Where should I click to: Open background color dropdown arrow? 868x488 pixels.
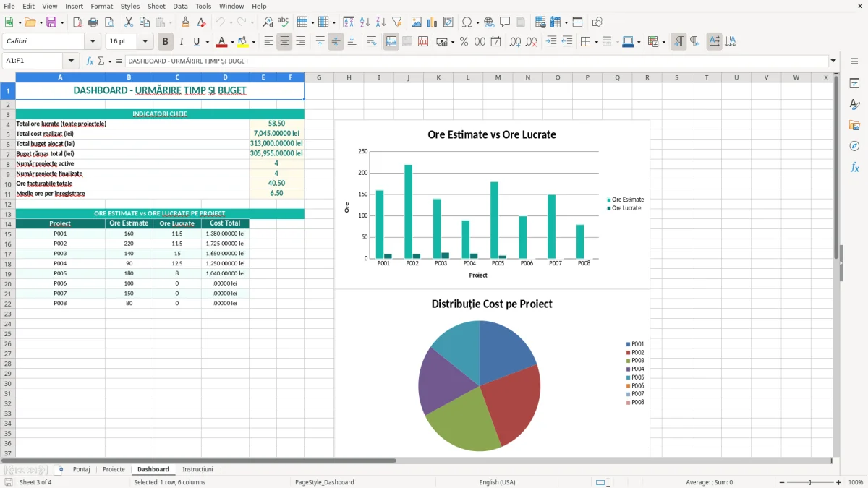pyautogui.click(x=253, y=42)
